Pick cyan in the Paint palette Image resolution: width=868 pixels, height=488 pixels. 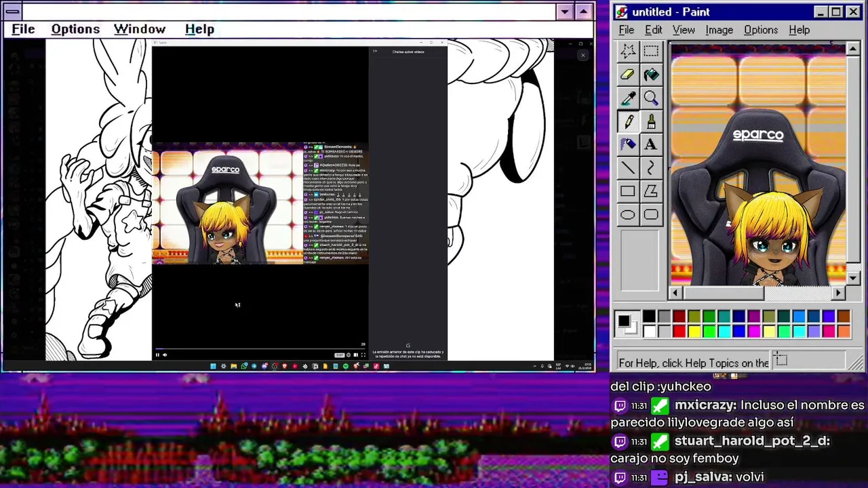pos(724,331)
